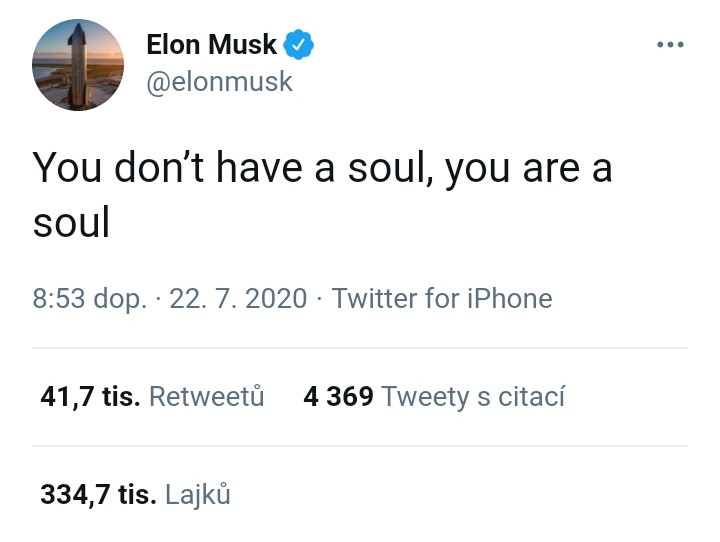720x542 pixels.
Task: Open the three-dot more options menu
Action: coord(669,45)
